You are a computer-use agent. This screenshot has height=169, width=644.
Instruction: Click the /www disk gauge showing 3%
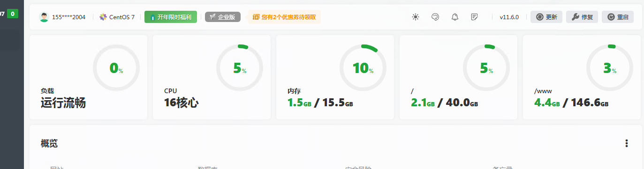pyautogui.click(x=609, y=68)
